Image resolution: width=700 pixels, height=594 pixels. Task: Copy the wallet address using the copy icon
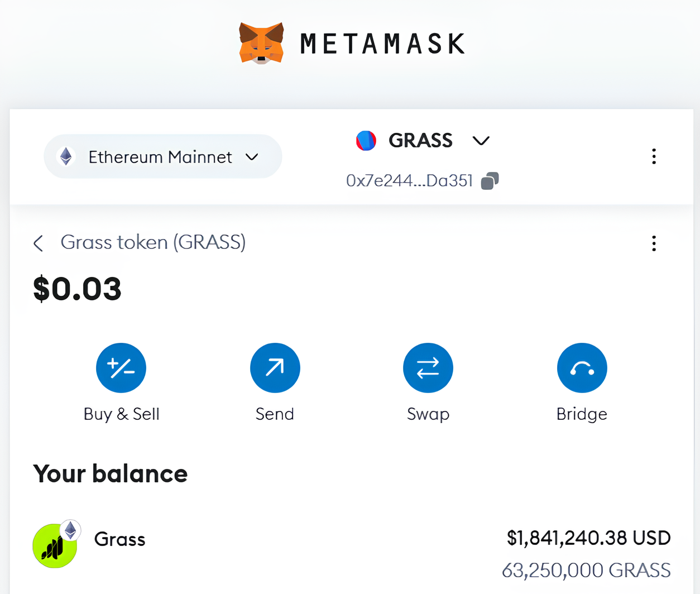pos(490,181)
